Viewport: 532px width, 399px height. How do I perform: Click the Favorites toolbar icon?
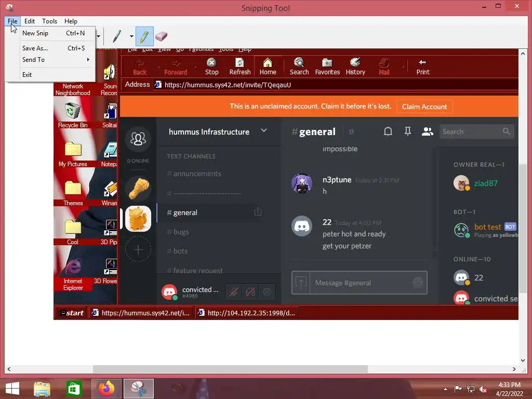coord(327,66)
